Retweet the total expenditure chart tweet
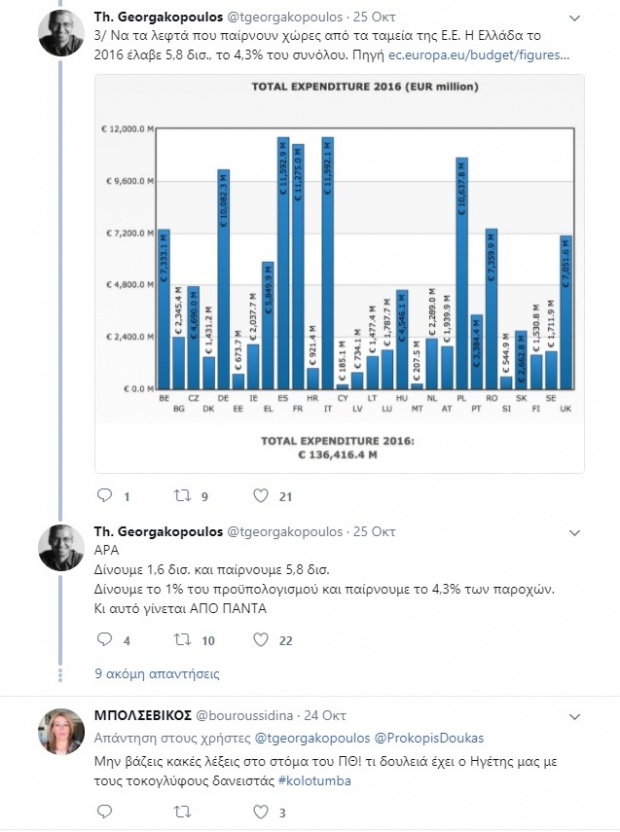 pos(183,496)
